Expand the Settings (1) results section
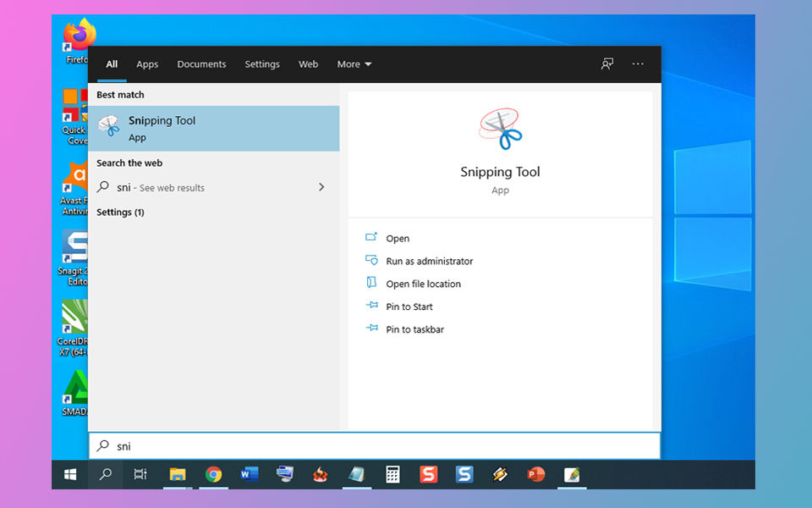This screenshot has height=508, width=812. (x=120, y=212)
